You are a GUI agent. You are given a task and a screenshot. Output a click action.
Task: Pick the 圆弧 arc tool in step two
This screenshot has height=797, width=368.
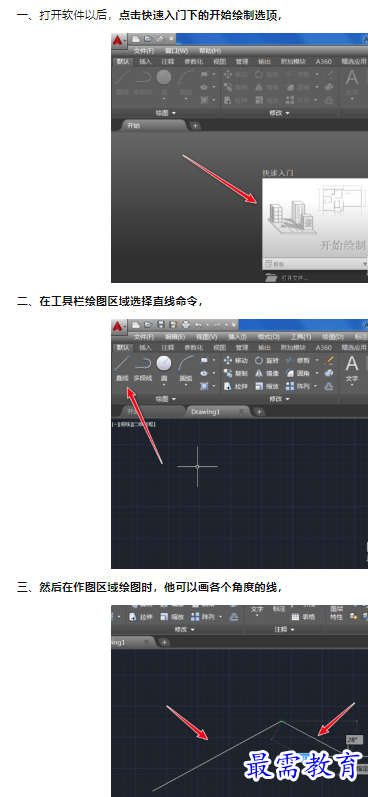186,369
